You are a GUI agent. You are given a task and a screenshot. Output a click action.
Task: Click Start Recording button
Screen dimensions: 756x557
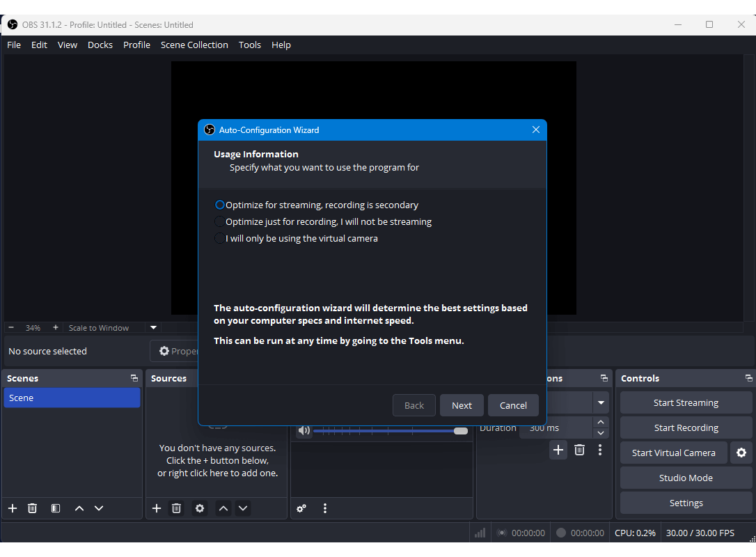(686, 427)
